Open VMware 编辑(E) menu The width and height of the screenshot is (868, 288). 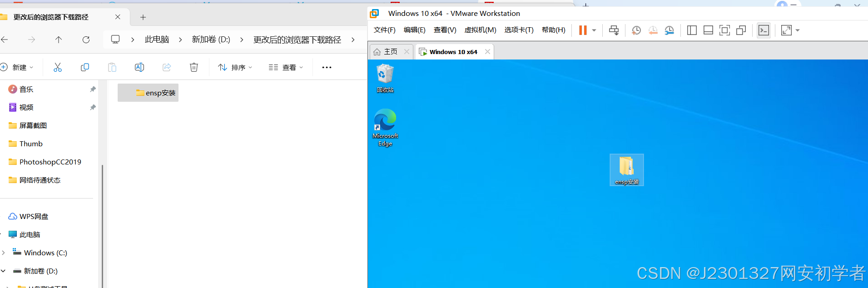[x=414, y=30]
